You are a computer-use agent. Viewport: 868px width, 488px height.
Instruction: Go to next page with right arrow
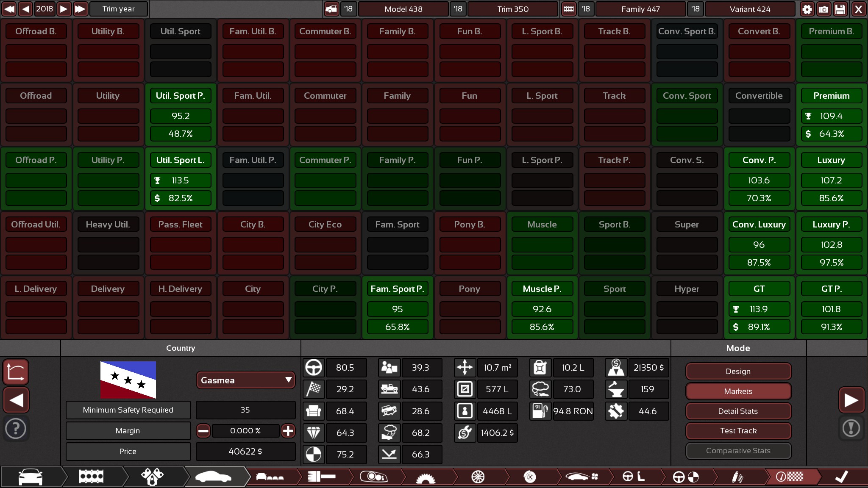pyautogui.click(x=851, y=400)
